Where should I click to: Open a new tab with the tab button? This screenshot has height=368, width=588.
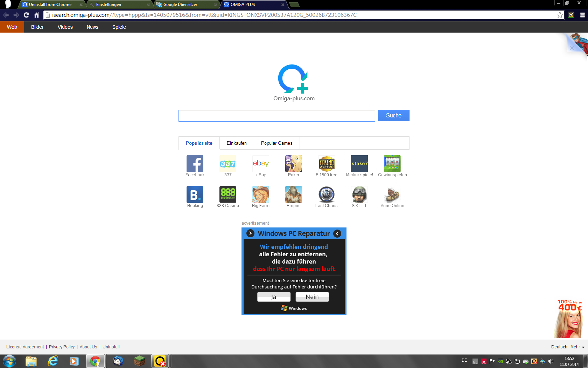tap(294, 5)
